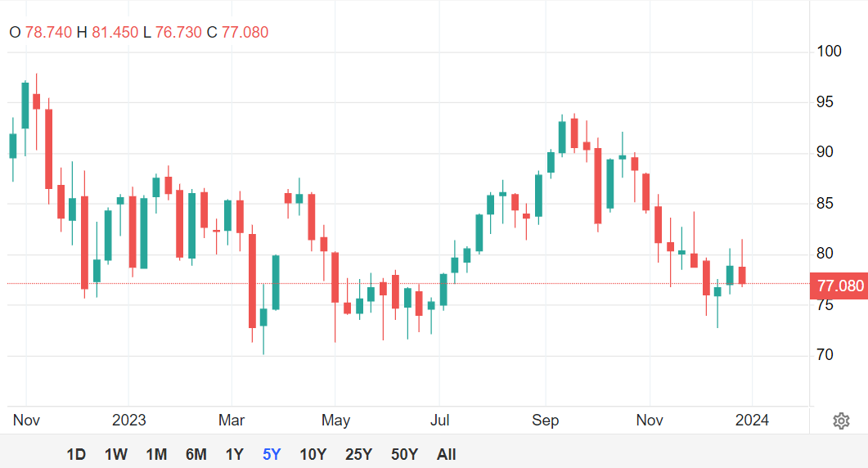Choose the 10Y time range
Image resolution: width=868 pixels, height=468 pixels.
click(313, 454)
